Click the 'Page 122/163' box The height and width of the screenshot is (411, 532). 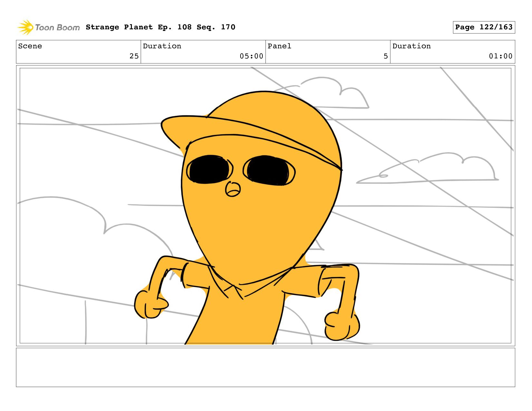click(484, 27)
